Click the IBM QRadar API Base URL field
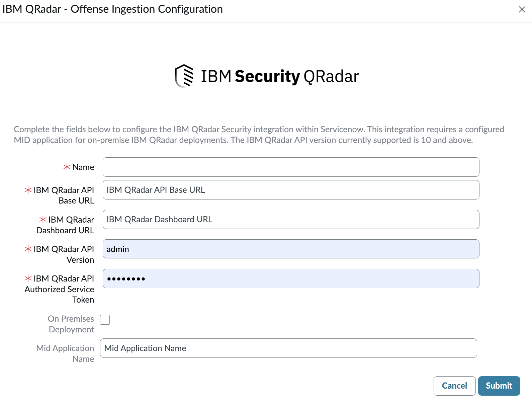The width and height of the screenshot is (532, 401). [291, 190]
